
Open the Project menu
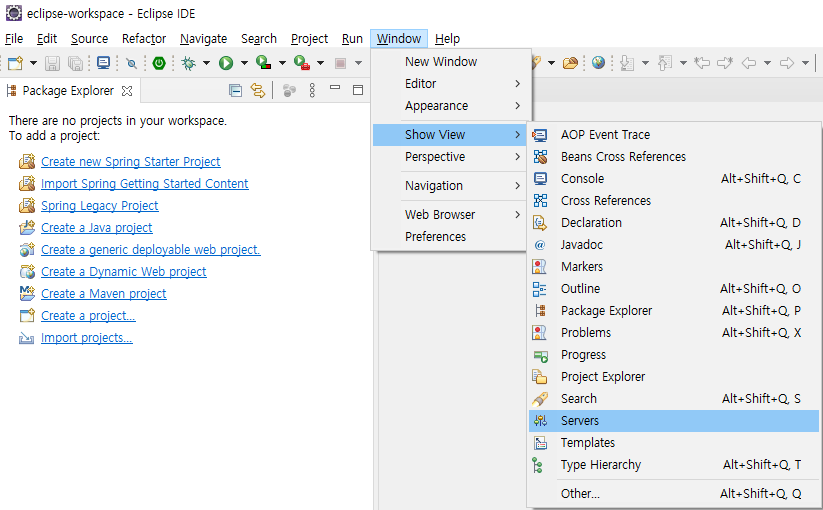coord(309,39)
